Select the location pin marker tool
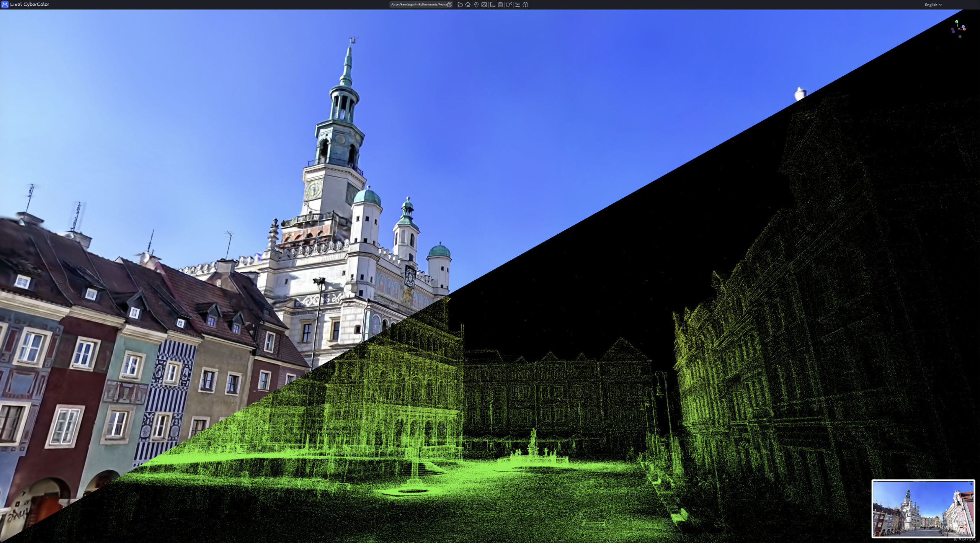This screenshot has width=980, height=543. click(x=476, y=5)
